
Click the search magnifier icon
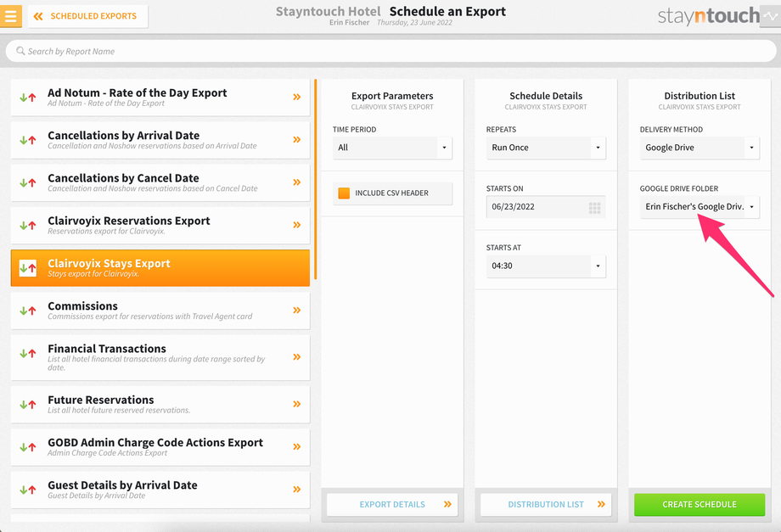click(x=20, y=51)
